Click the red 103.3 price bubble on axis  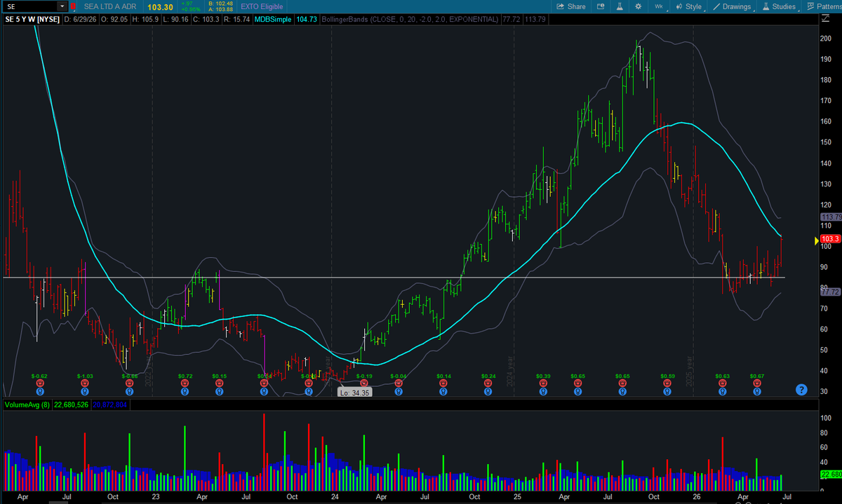(x=831, y=239)
